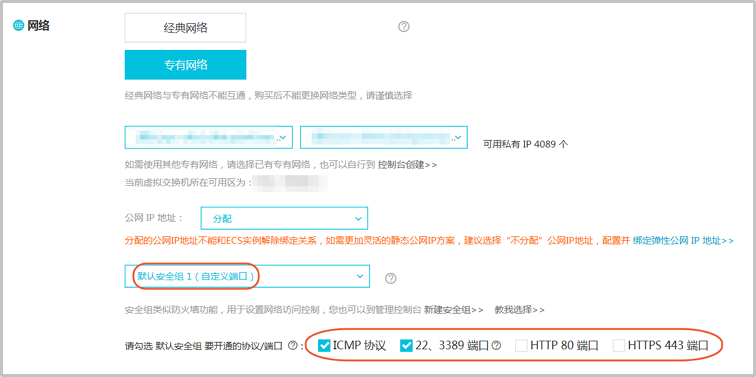Open the 教我选择>> link
Screen dimensions: 756x377
click(520, 310)
